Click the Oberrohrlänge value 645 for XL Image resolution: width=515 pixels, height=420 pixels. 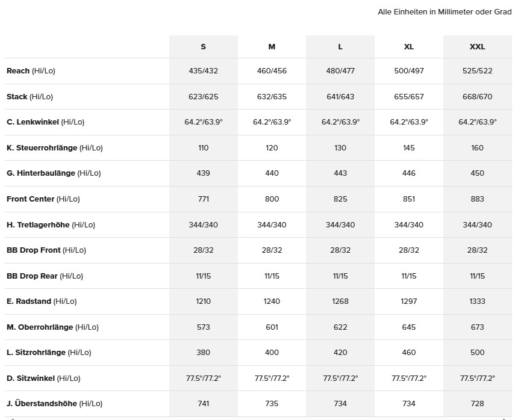tap(408, 327)
